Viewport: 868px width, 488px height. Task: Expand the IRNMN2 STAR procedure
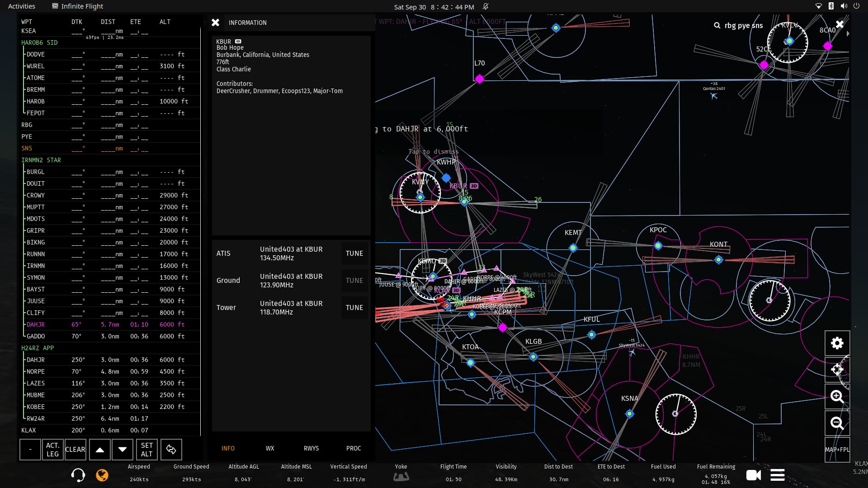click(x=41, y=160)
